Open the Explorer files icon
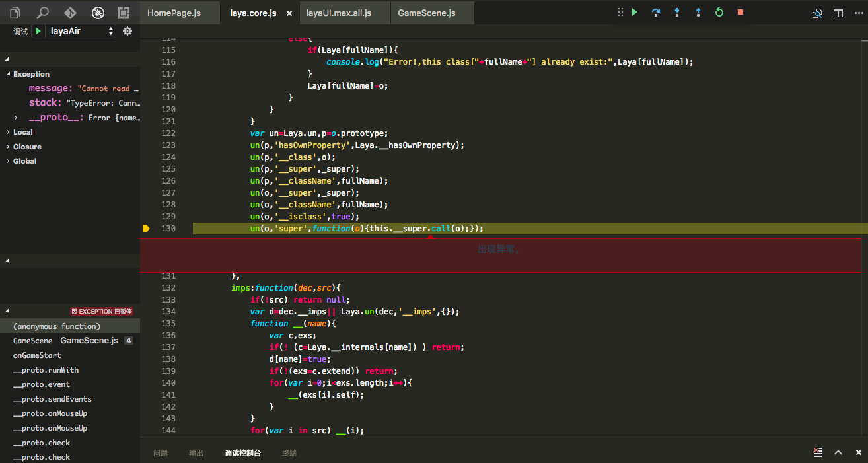The width and height of the screenshot is (868, 463). [15, 13]
